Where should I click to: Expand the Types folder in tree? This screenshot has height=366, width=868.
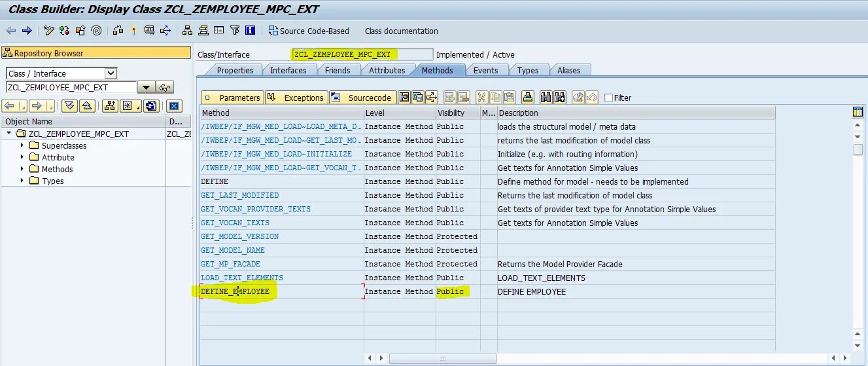pos(22,181)
